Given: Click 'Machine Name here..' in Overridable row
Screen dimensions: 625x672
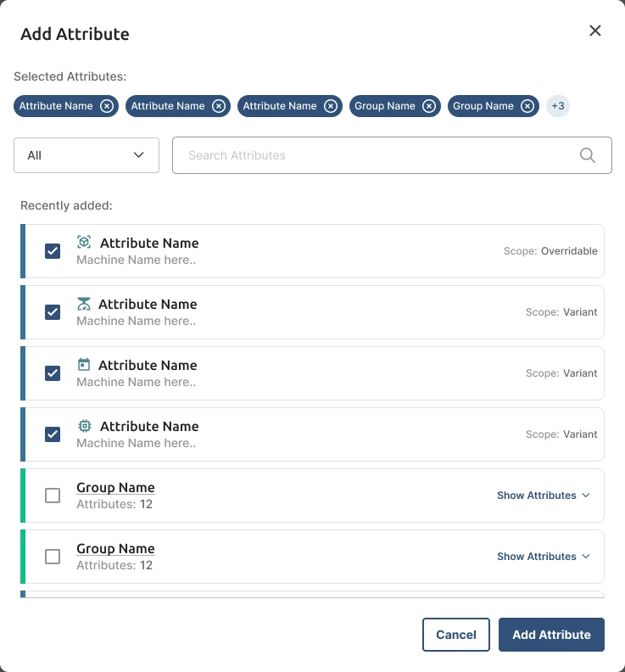Looking at the screenshot, I should [x=137, y=260].
